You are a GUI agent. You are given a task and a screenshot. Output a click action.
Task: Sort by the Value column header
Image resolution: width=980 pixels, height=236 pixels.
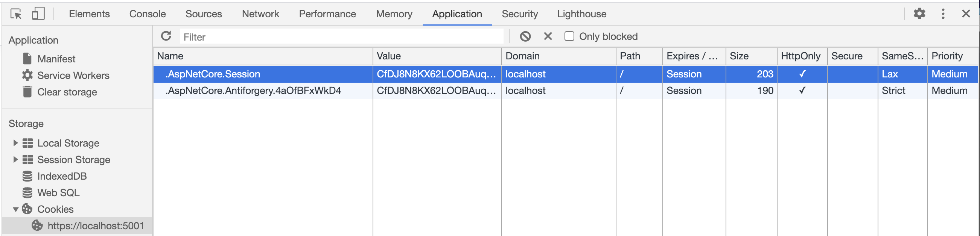(x=437, y=56)
